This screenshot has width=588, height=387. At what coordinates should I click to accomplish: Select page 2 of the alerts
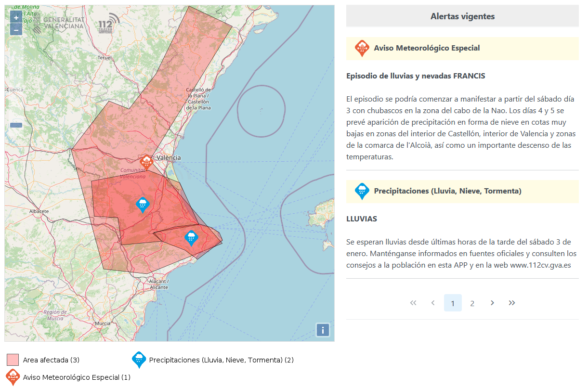(472, 303)
